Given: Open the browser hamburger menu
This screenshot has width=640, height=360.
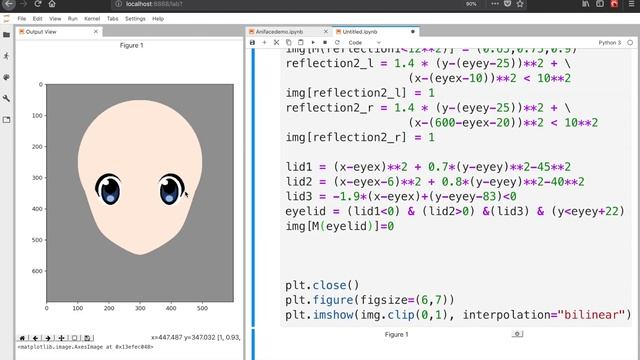Looking at the screenshot, I should tap(631, 4).
